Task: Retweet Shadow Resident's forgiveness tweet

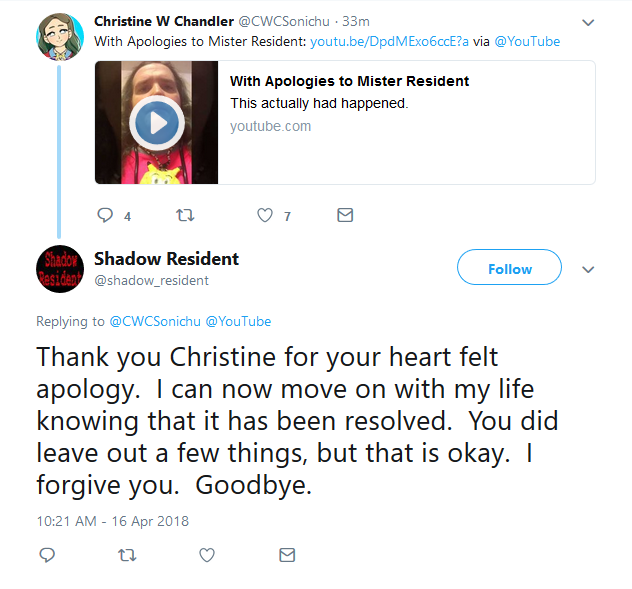Action: click(x=127, y=555)
